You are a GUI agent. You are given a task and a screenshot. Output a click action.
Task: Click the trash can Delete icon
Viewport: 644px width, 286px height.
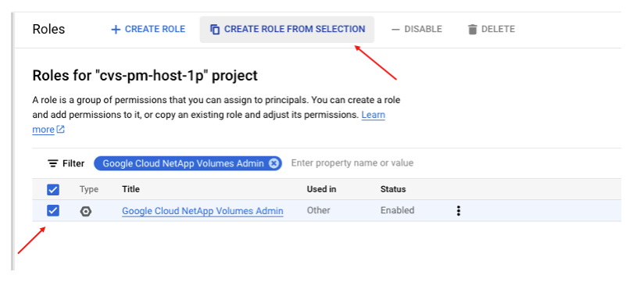tap(472, 30)
